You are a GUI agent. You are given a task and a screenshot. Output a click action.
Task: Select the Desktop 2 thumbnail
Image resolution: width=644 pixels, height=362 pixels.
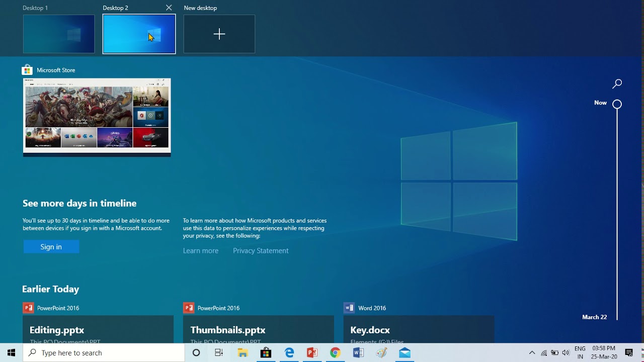tap(139, 34)
